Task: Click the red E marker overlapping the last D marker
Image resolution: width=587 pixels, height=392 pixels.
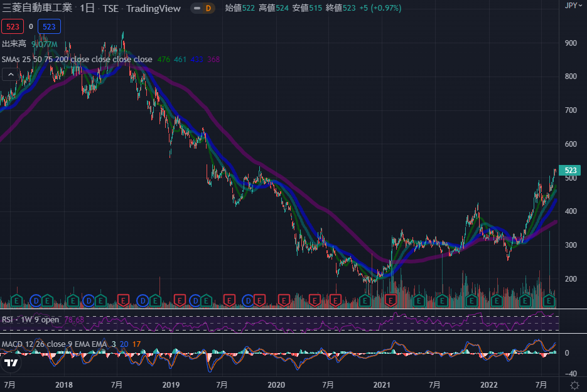Action: (259, 300)
